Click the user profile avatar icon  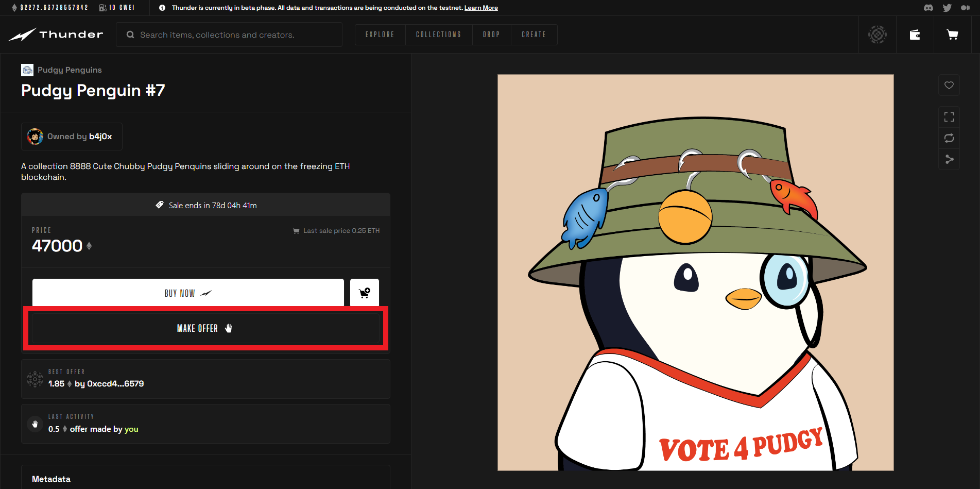pos(877,35)
